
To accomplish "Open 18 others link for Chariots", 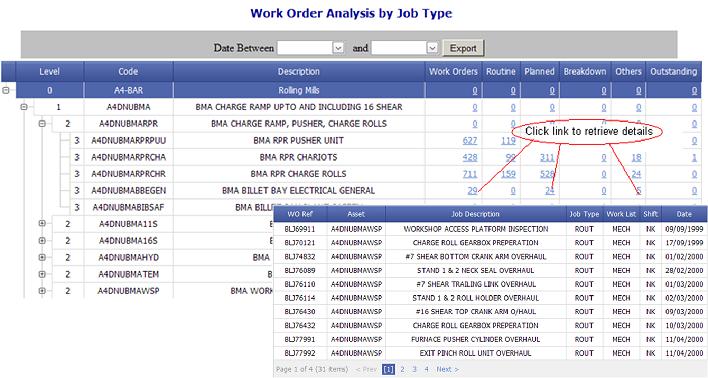I will coord(636,157).
